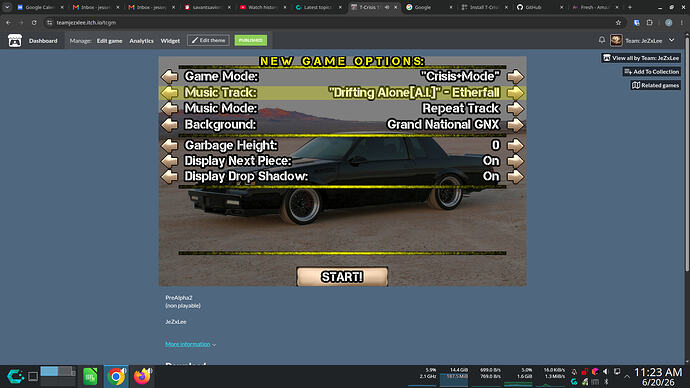
Task: Toggle Display Next Piece with left arrow
Action: click(x=169, y=161)
